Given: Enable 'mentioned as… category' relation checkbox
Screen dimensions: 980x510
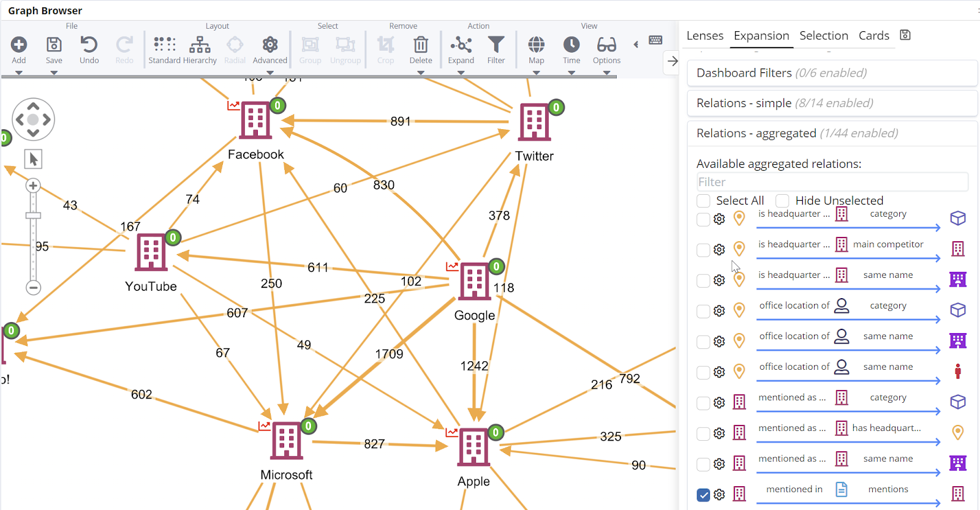Looking at the screenshot, I should click(x=703, y=403).
